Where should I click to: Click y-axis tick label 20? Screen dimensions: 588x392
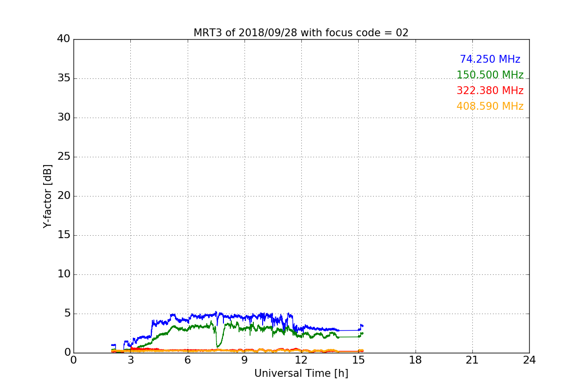tap(64, 196)
